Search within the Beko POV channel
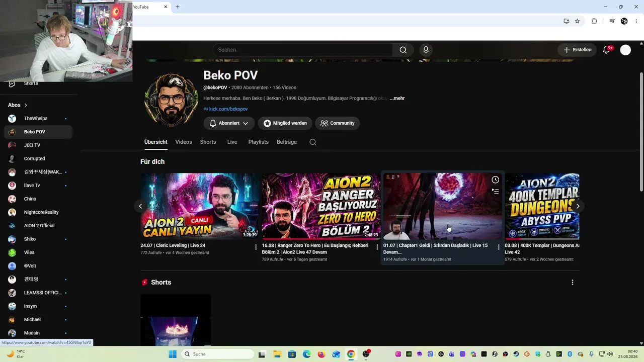The height and width of the screenshot is (362, 644). coord(313,142)
